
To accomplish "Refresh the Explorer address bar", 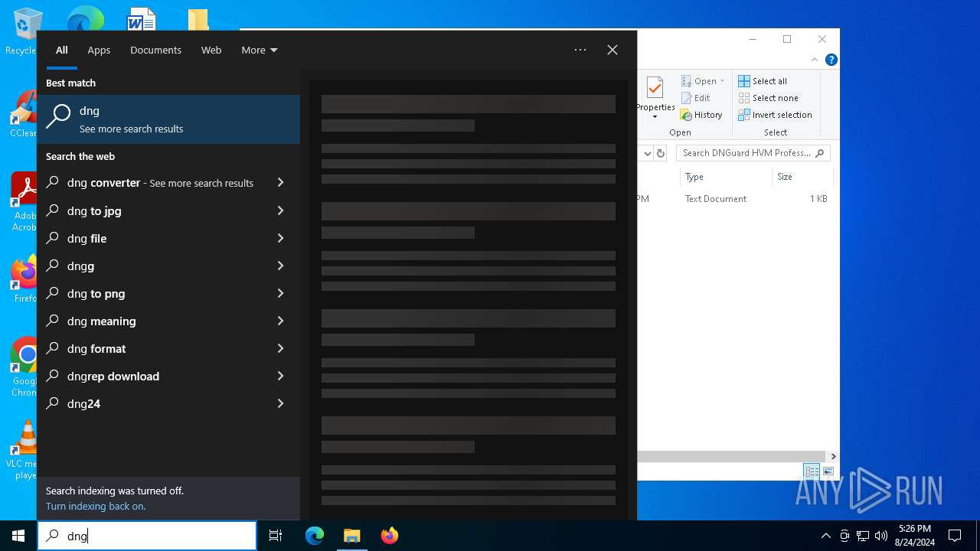I will [x=661, y=153].
